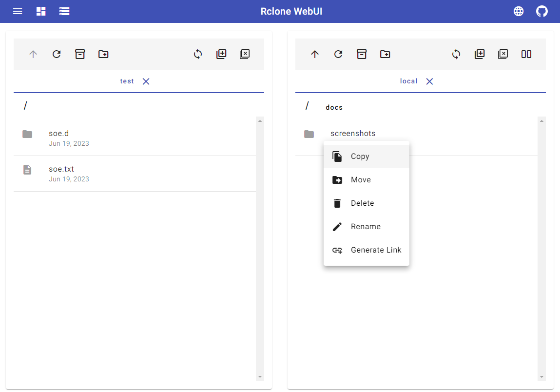This screenshot has width=560, height=392.
Task: Choose Copy from the context menu
Action: 367,157
